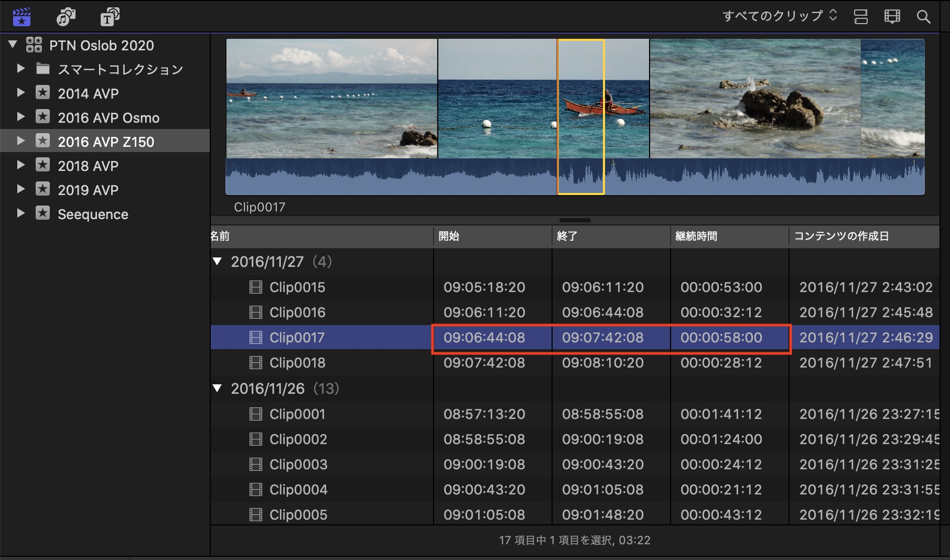
Task: Sort by the 継続時間 column header
Action: [x=696, y=236]
